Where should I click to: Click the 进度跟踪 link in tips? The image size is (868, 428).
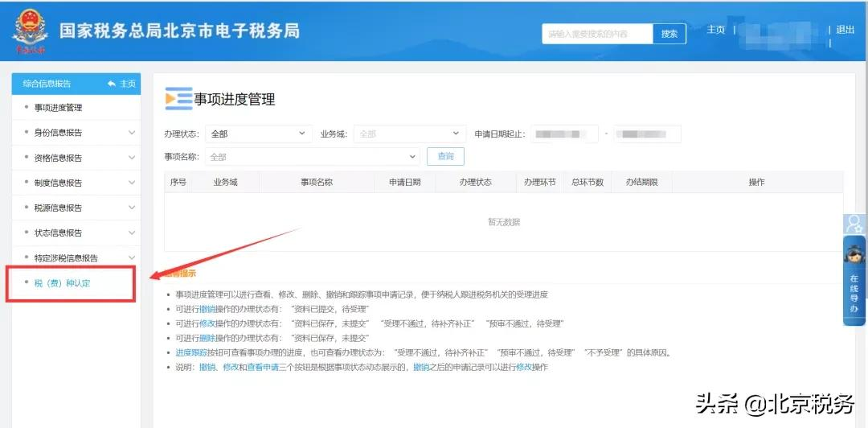191,352
